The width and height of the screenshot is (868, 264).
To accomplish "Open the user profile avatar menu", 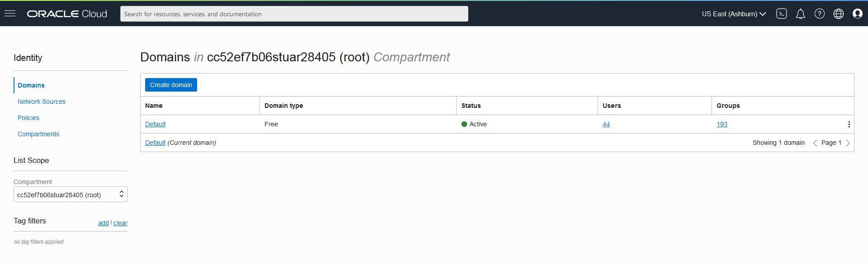I will pyautogui.click(x=858, y=14).
